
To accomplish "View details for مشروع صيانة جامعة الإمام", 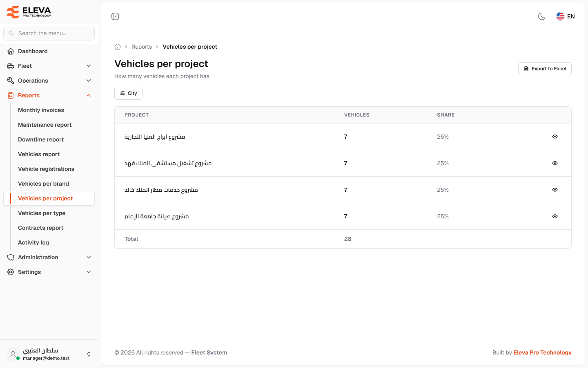I will tap(555, 216).
